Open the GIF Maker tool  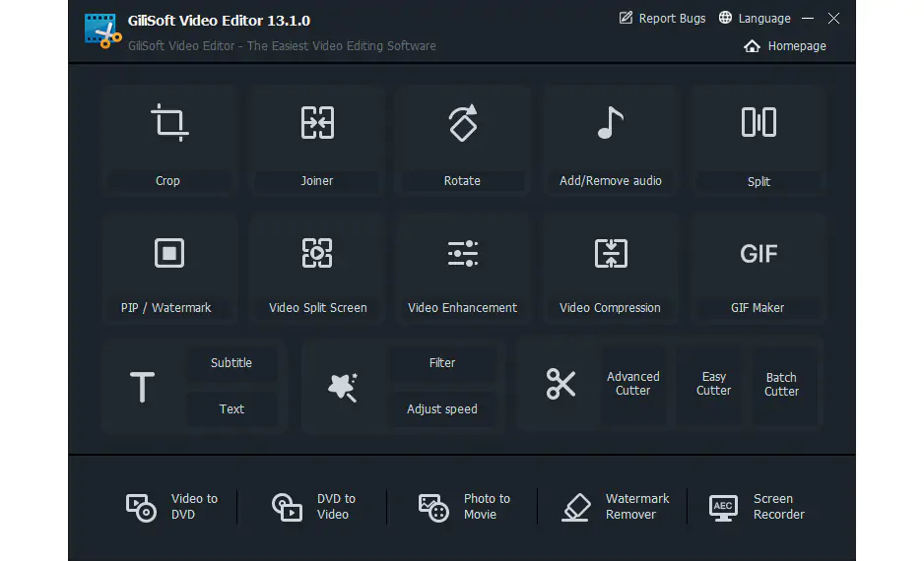point(759,254)
